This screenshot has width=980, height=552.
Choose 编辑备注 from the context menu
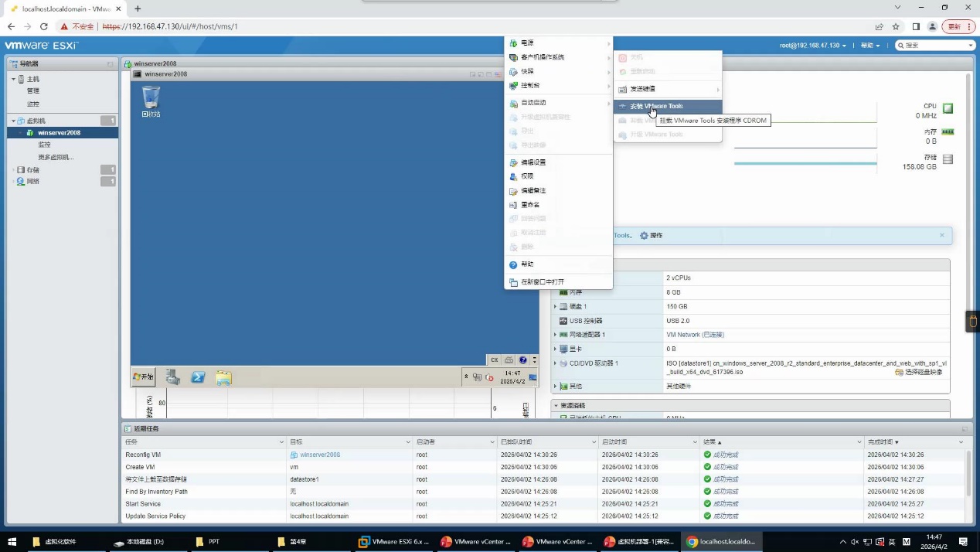[558, 190]
